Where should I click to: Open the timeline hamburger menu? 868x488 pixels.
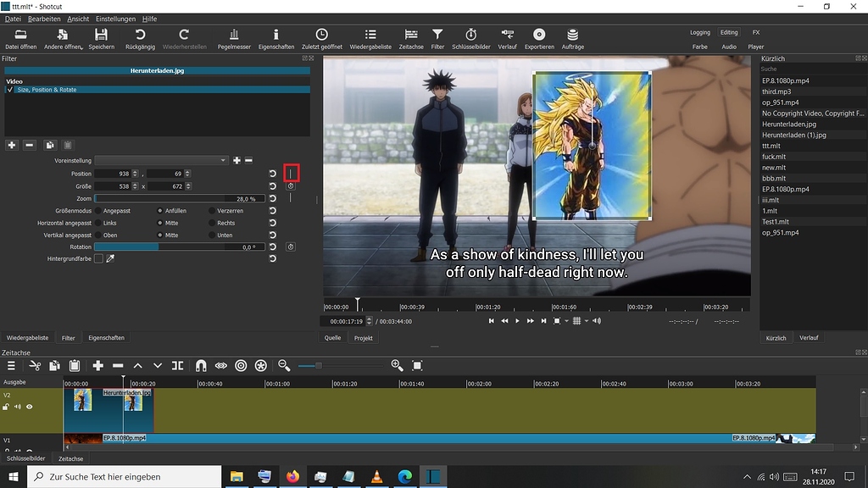pyautogui.click(x=11, y=365)
